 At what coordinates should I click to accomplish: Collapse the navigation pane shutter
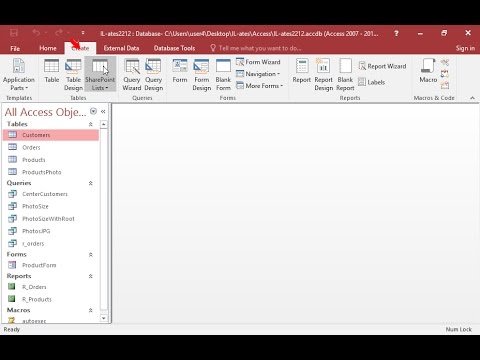(x=103, y=112)
